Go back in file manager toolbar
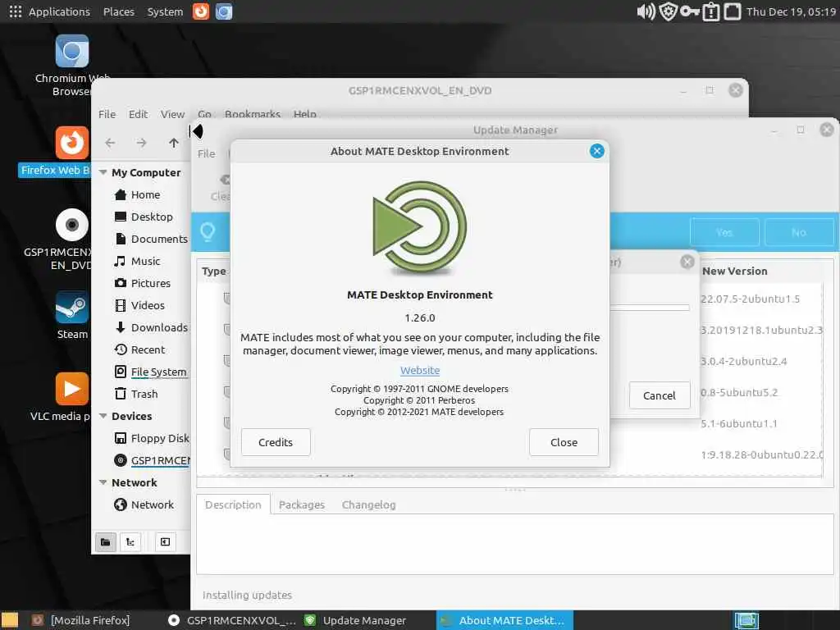The height and width of the screenshot is (630, 840). (x=111, y=143)
